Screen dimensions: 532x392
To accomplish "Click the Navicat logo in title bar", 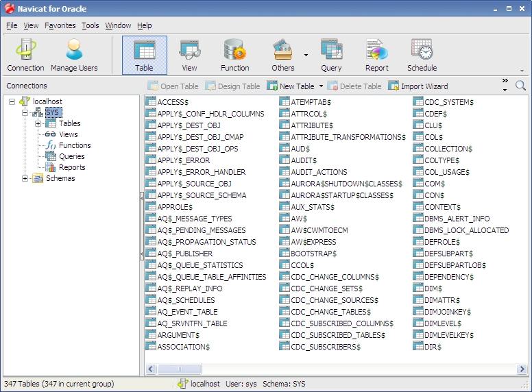I will pyautogui.click(x=10, y=8).
